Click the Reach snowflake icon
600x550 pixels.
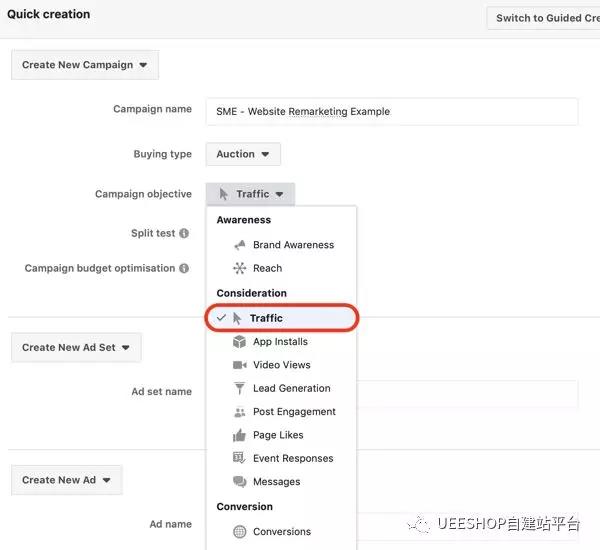click(x=239, y=268)
